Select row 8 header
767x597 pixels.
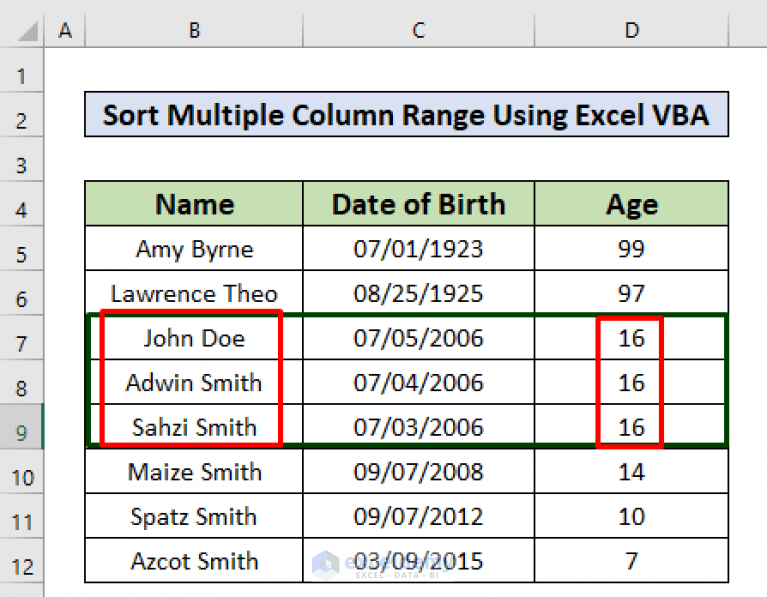pyautogui.click(x=22, y=382)
